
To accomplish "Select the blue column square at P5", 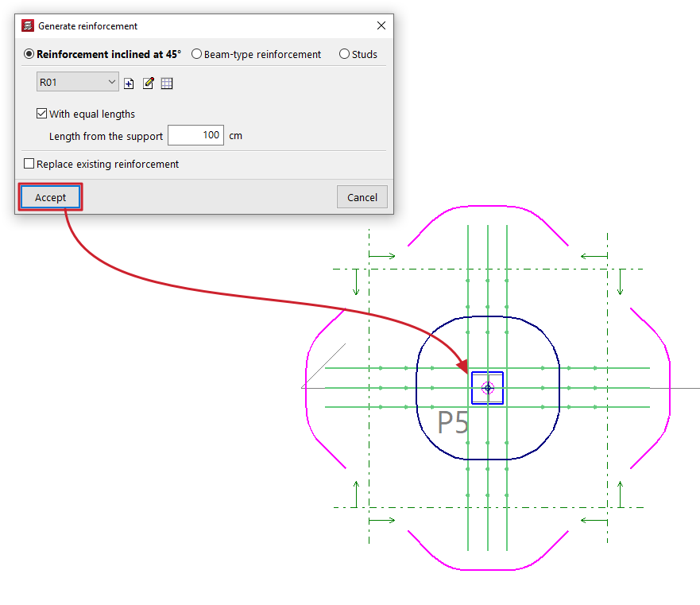I will [x=488, y=388].
